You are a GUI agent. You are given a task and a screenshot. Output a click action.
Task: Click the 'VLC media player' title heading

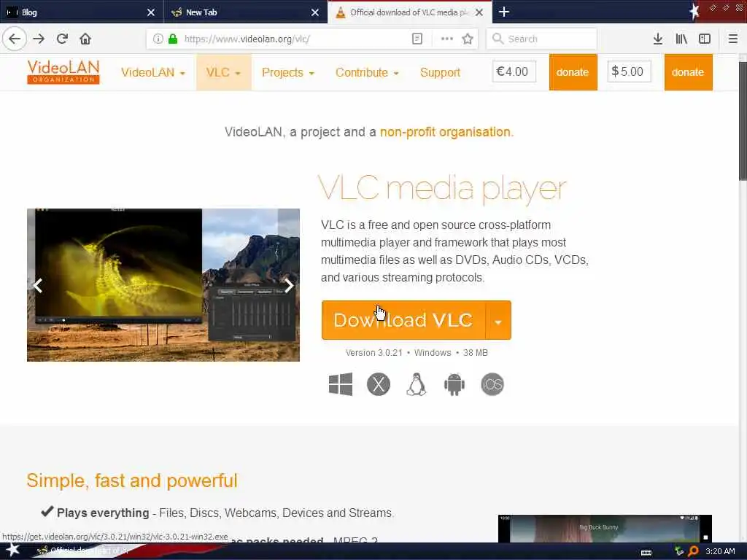[442, 189]
